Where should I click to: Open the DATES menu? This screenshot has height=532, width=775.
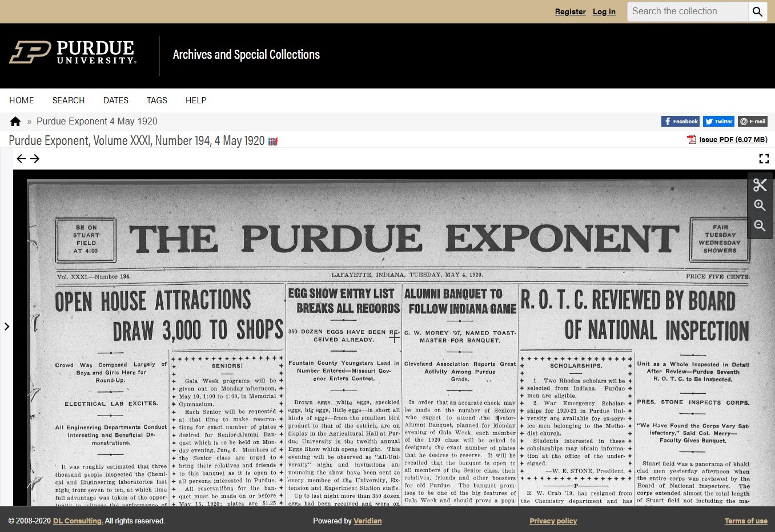tap(115, 100)
